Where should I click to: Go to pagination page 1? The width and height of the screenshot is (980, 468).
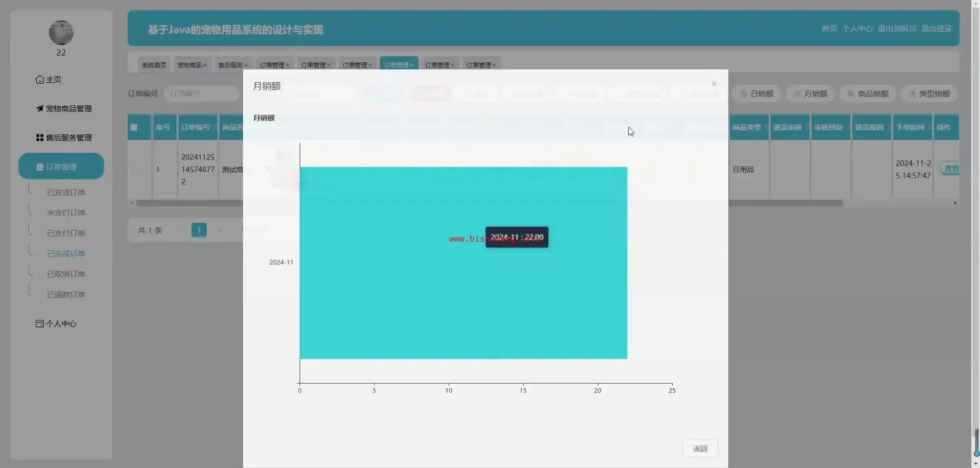point(199,230)
